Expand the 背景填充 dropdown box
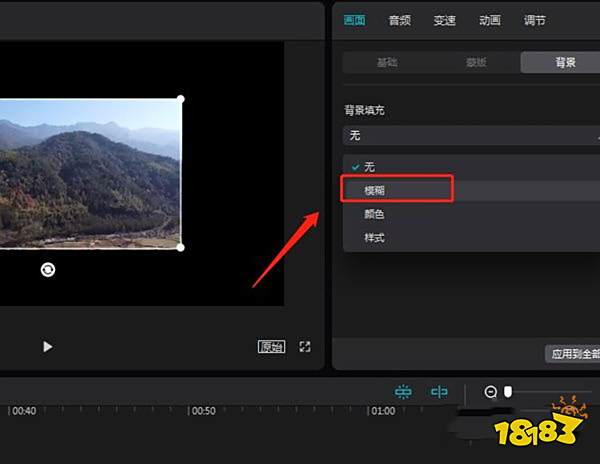 coord(470,135)
